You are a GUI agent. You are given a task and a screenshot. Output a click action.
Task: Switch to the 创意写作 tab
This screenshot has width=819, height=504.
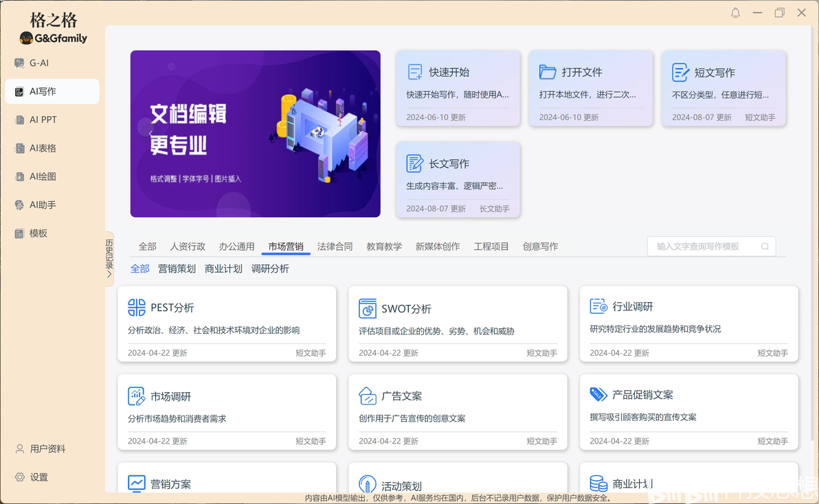click(x=540, y=247)
